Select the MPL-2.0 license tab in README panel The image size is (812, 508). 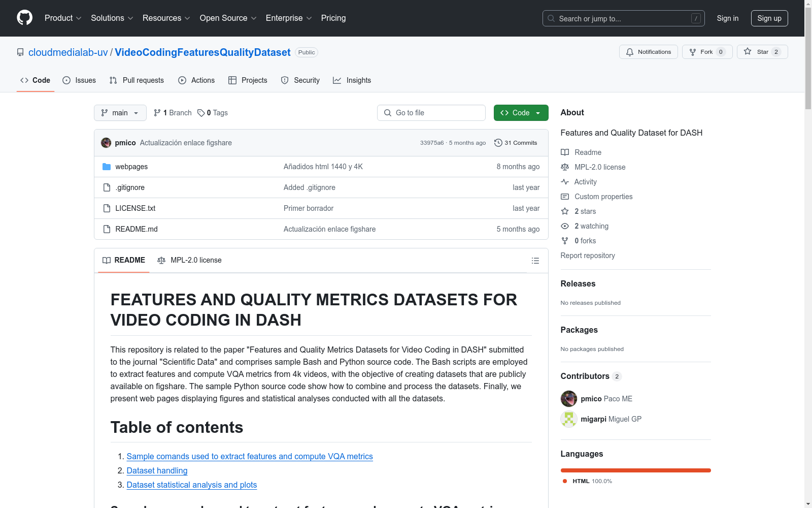(189, 260)
